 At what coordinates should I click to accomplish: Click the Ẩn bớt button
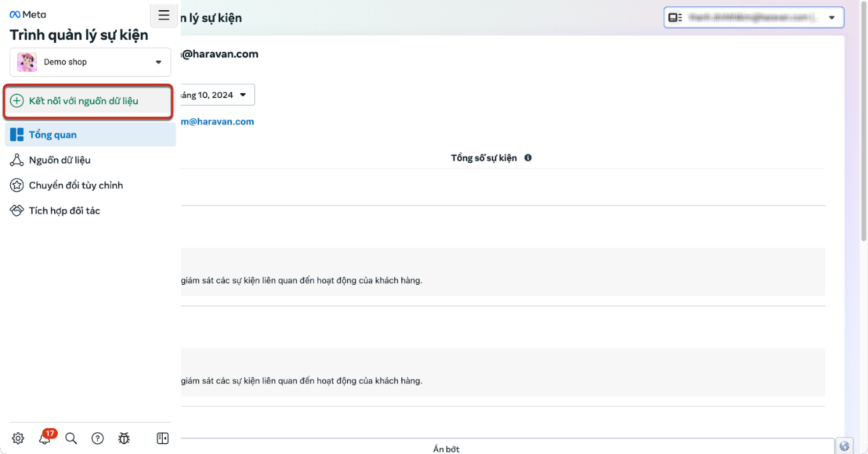446,448
